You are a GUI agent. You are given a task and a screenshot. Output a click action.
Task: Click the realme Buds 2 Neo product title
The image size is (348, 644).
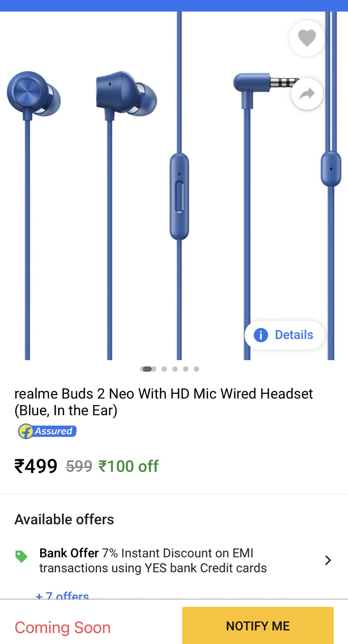click(164, 402)
